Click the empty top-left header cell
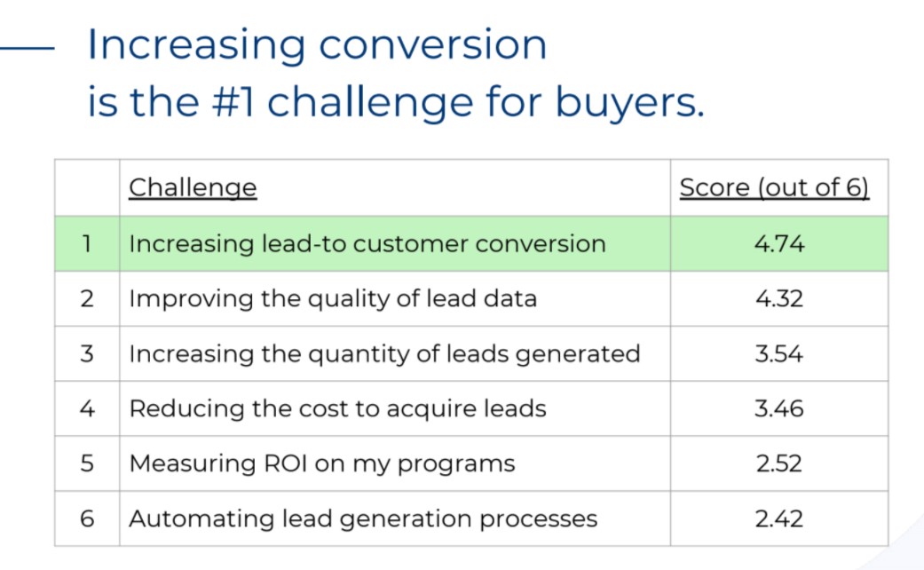The width and height of the screenshot is (924, 570). click(x=86, y=188)
